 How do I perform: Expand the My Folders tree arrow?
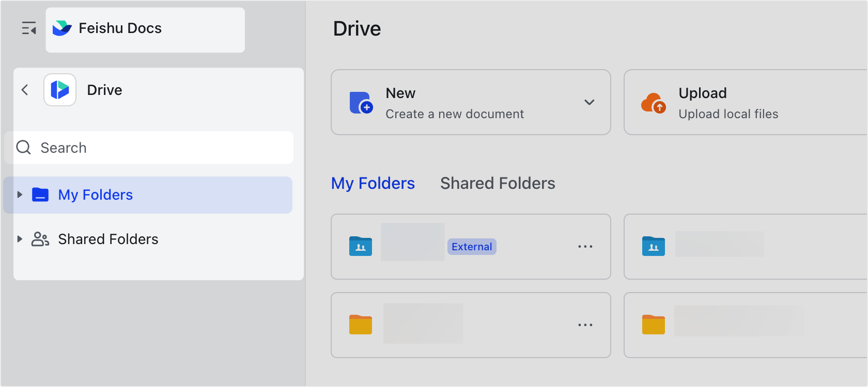click(x=20, y=195)
